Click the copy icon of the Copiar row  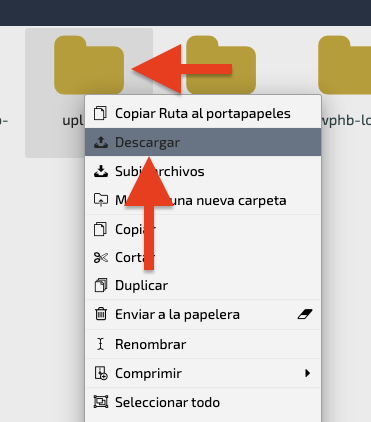tap(100, 229)
